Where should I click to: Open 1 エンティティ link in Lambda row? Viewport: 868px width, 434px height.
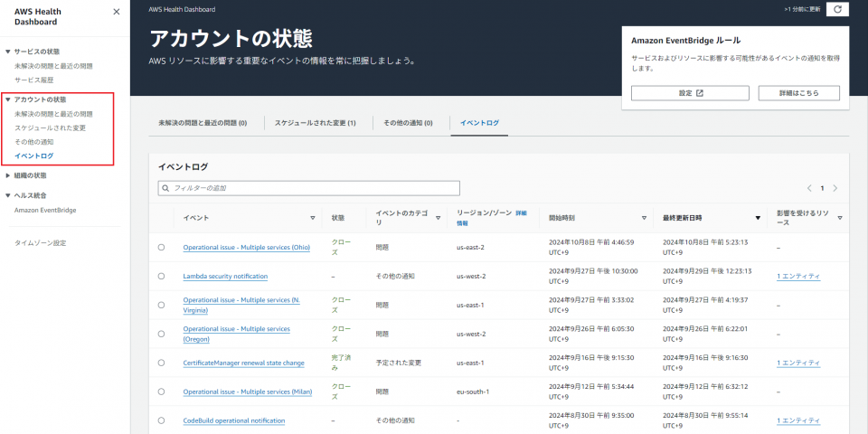coord(798,277)
